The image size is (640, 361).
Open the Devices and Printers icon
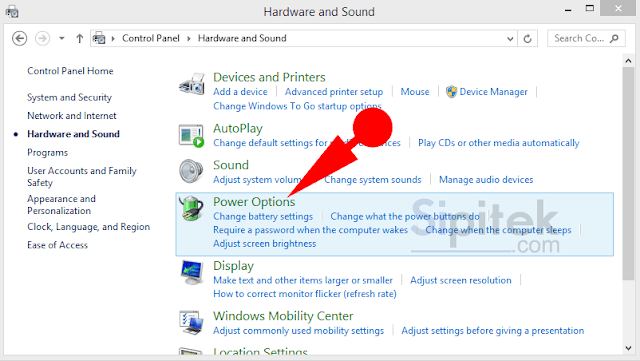[191, 84]
